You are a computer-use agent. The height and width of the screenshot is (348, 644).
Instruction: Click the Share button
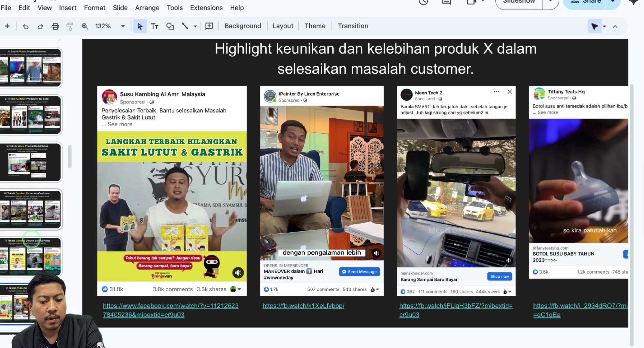[585, 2]
